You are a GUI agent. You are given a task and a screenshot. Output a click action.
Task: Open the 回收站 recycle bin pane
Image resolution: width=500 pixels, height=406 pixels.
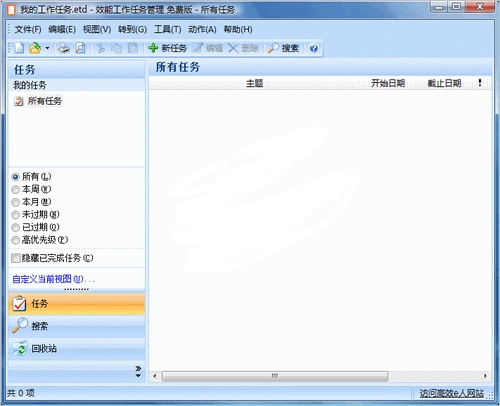76,349
